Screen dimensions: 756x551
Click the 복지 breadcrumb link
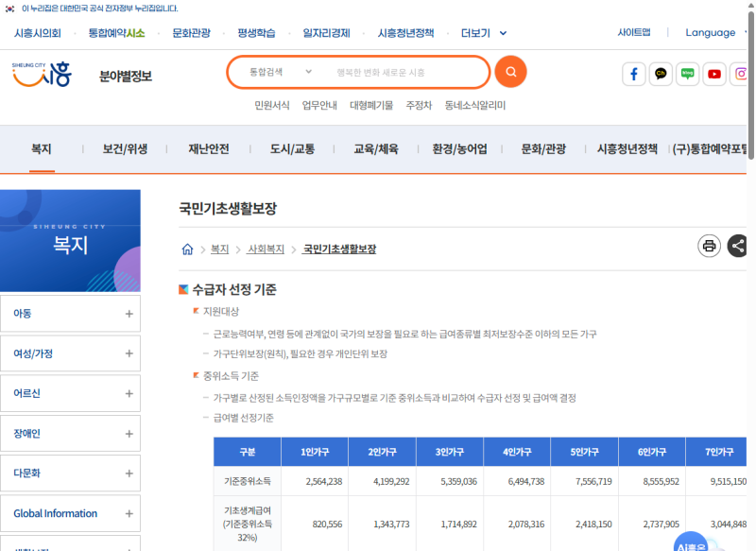click(x=219, y=250)
